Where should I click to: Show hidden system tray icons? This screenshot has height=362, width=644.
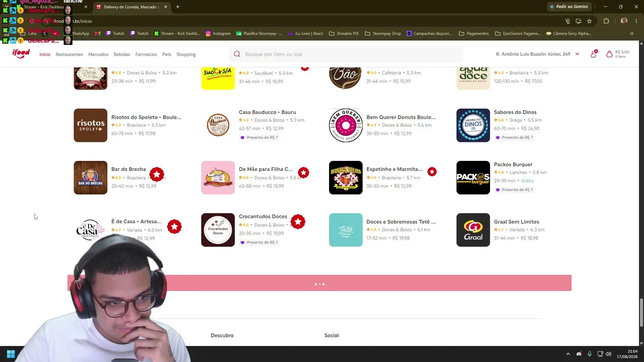tap(568, 354)
